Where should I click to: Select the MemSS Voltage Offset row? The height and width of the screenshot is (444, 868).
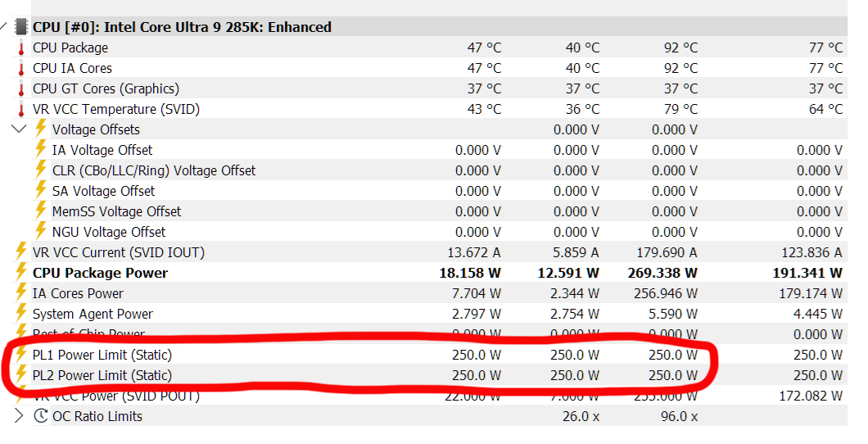[117, 212]
